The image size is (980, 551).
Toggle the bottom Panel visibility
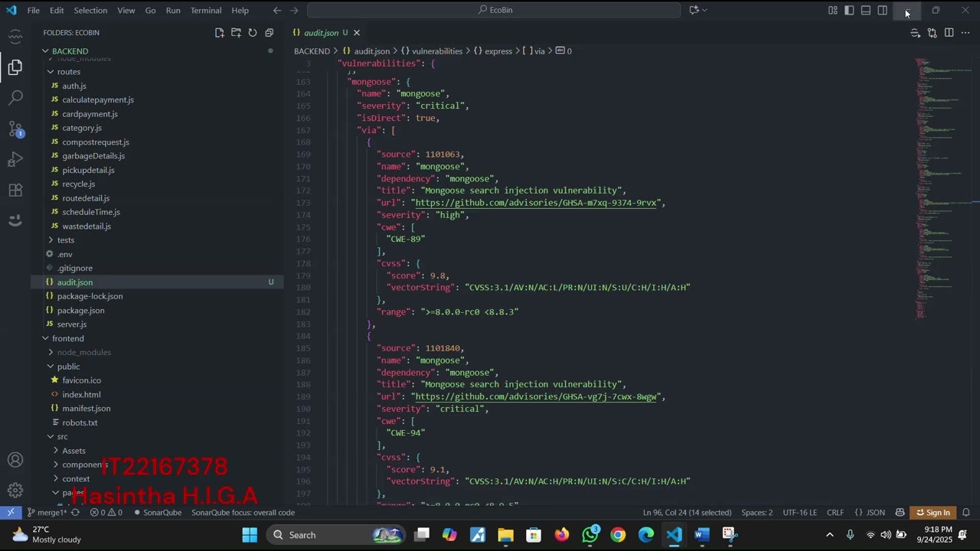(866, 10)
